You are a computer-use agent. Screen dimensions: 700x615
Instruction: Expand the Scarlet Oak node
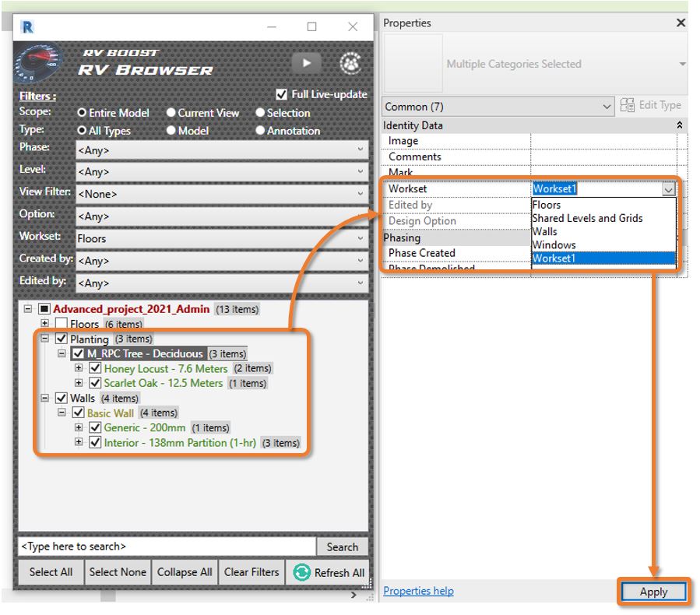pyautogui.click(x=79, y=383)
